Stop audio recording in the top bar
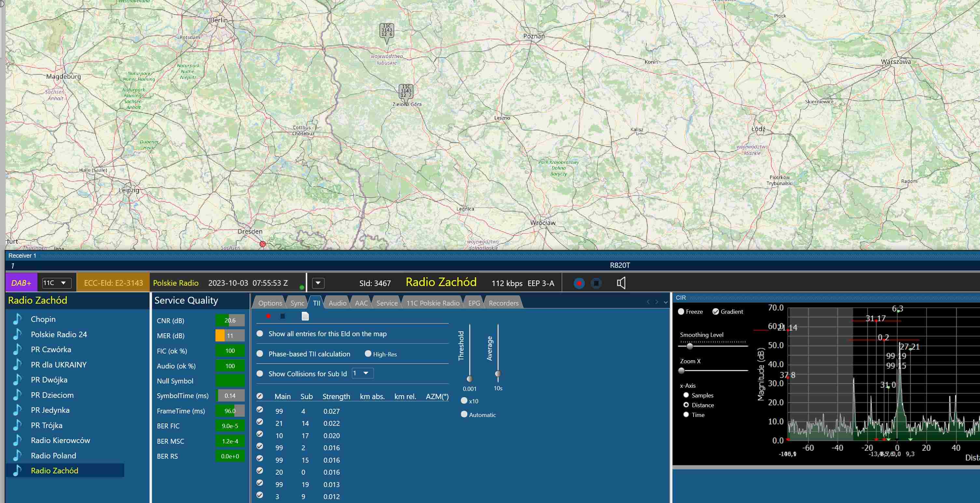980x503 pixels. (x=596, y=283)
